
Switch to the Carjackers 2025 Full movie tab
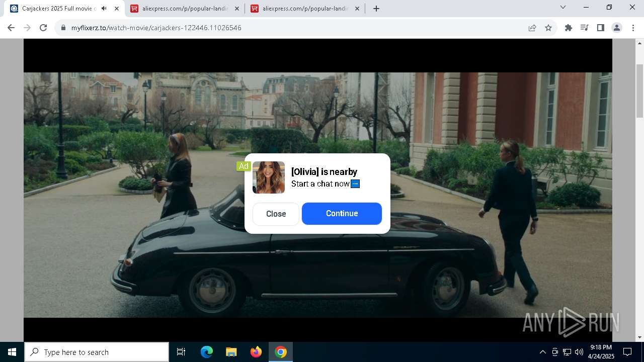click(x=59, y=9)
